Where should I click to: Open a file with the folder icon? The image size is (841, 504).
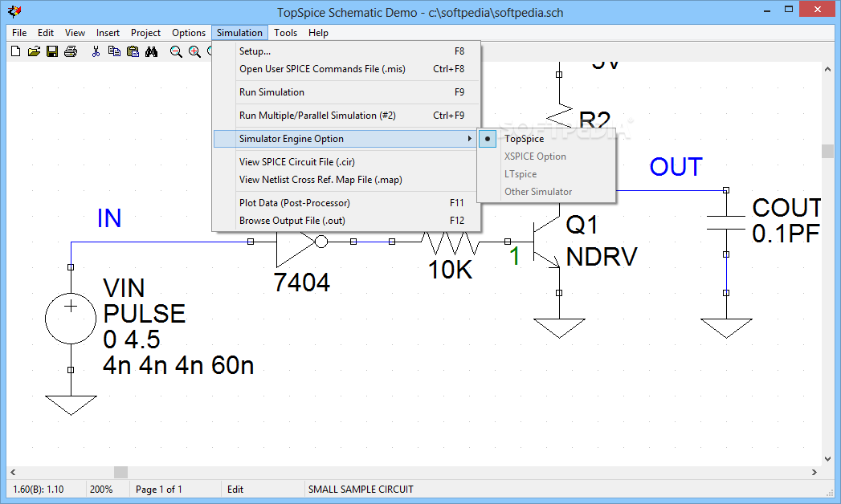click(x=34, y=51)
